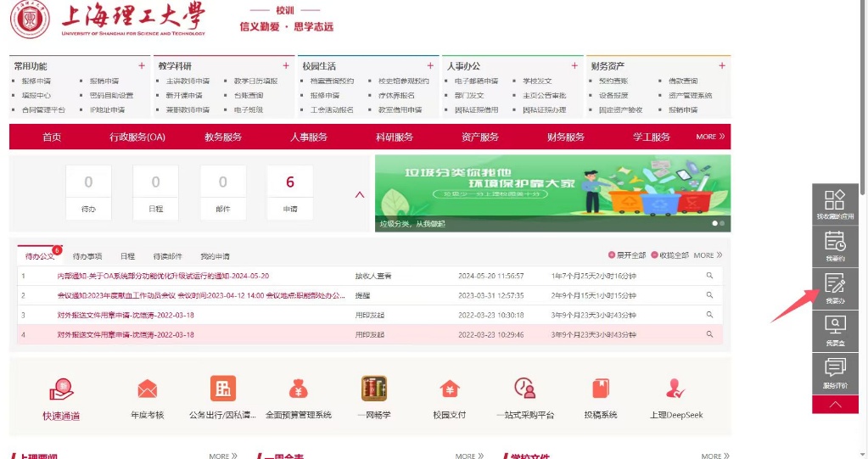Switch to the 待读邮件 tab

(167, 256)
